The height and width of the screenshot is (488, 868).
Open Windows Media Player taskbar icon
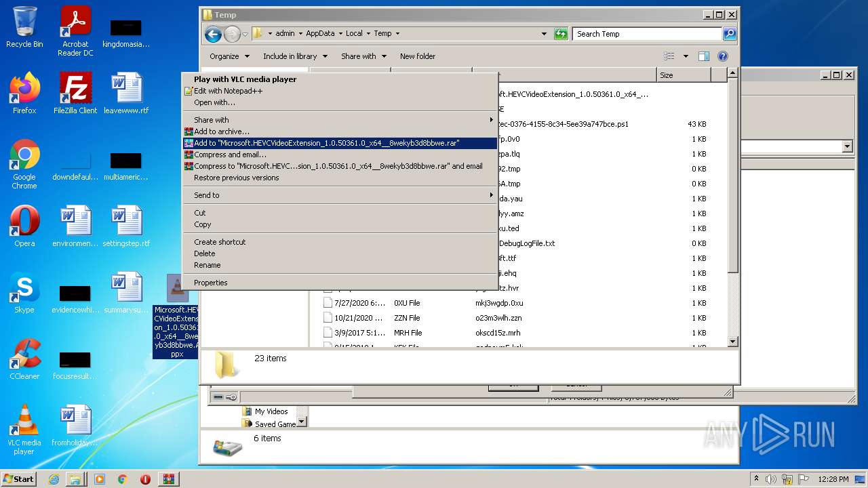click(100, 479)
